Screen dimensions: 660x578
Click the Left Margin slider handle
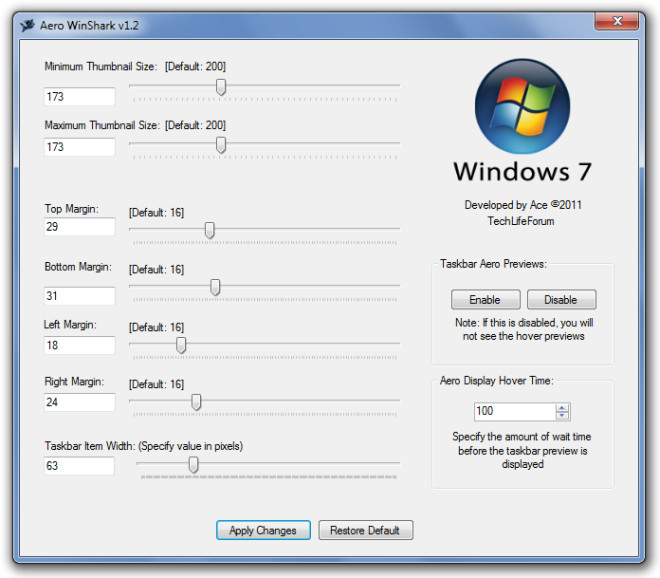pyautogui.click(x=181, y=345)
